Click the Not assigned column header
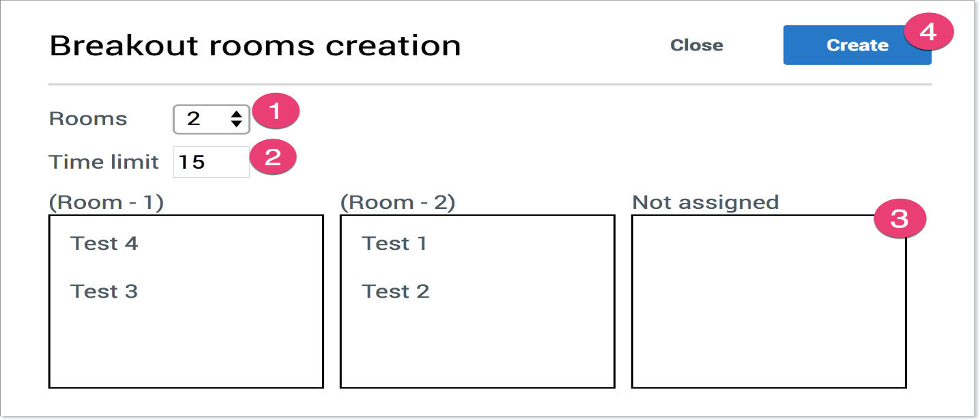980x420 pixels. pyautogui.click(x=706, y=201)
